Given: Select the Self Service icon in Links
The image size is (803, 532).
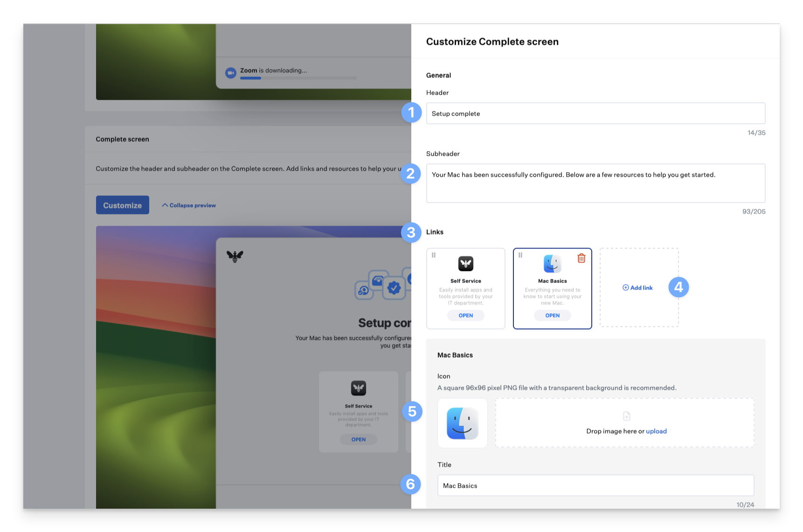Looking at the screenshot, I should [x=466, y=264].
